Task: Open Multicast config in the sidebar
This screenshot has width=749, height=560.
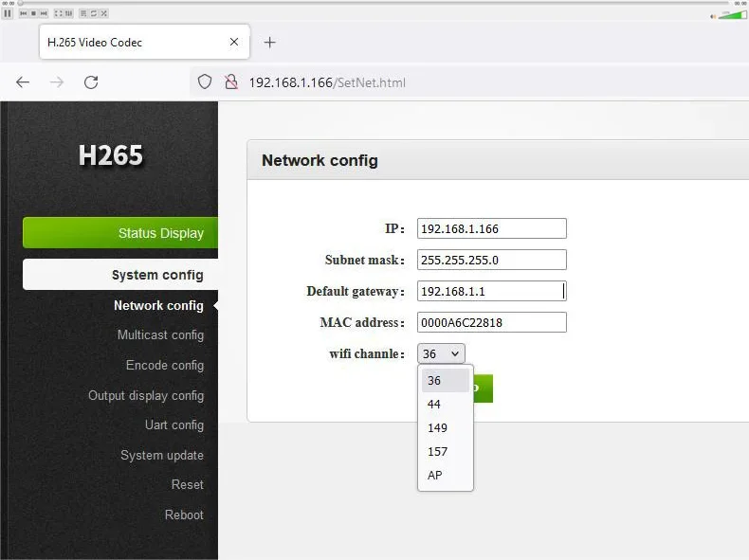Action: [160, 335]
